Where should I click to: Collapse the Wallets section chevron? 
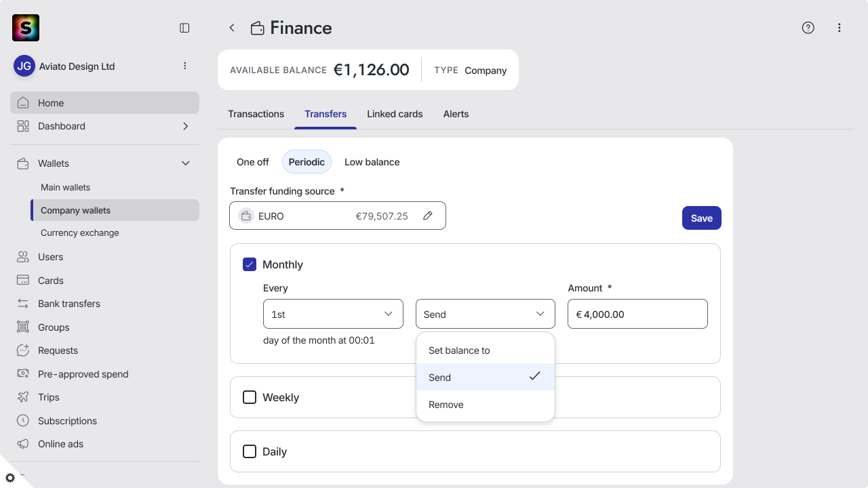(186, 163)
